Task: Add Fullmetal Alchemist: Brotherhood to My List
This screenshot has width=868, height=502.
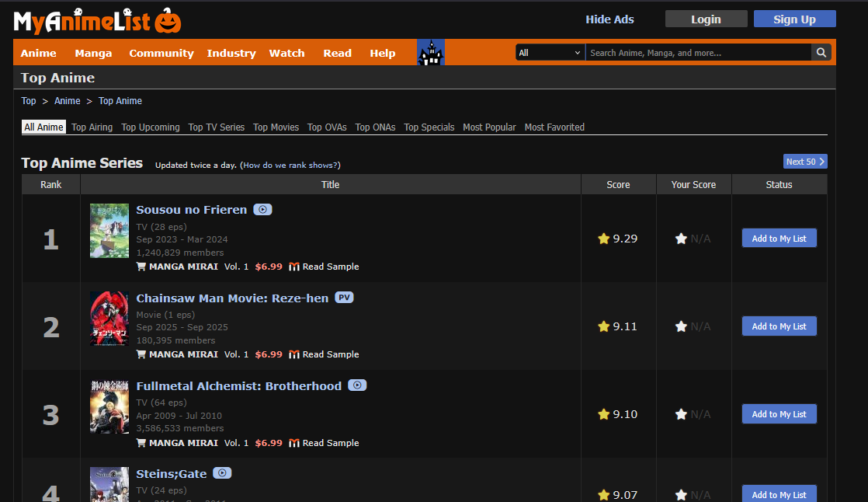Action: coord(779,414)
